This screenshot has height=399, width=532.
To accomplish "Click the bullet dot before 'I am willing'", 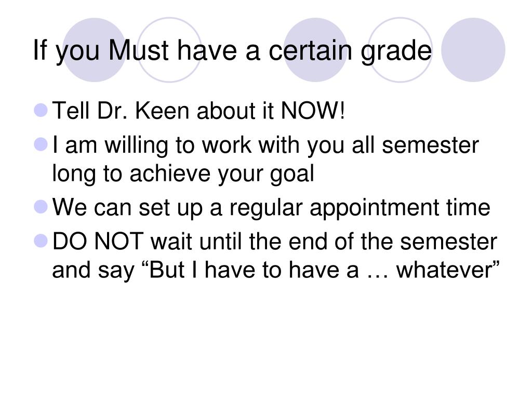I will (x=41, y=144).
